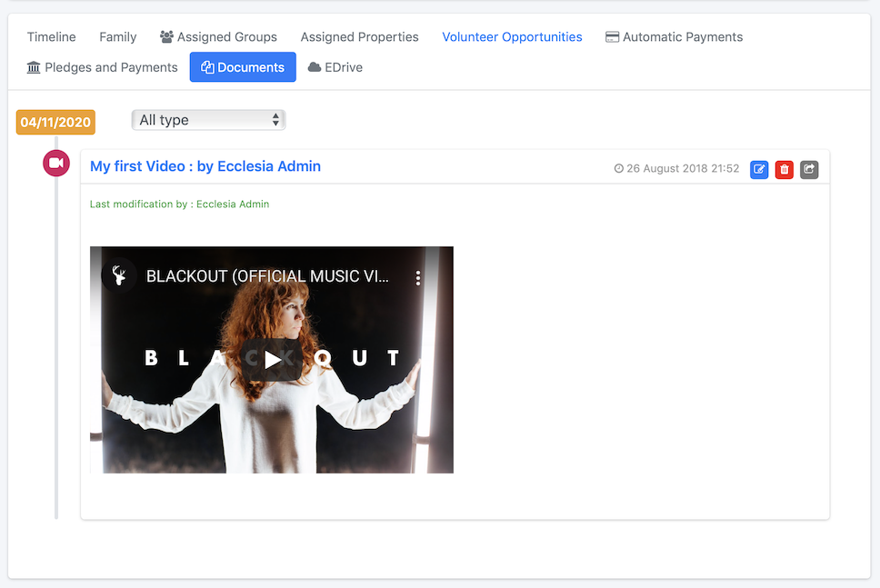Click the deer channel logo on video

[x=119, y=275]
